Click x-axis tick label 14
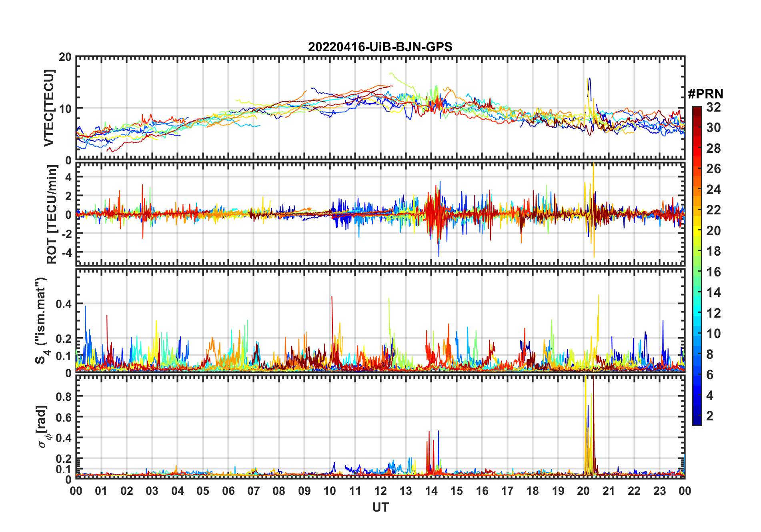761x532 pixels. coord(431,491)
